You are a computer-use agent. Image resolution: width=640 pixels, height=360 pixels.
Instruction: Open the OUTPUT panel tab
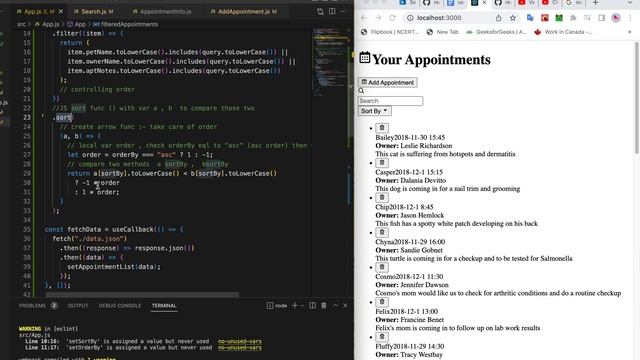click(78, 305)
